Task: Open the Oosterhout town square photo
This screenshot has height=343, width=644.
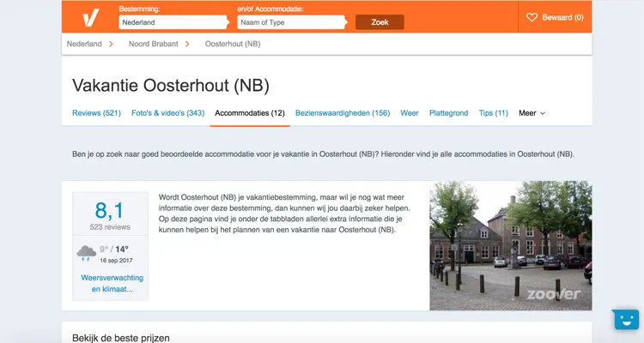Action: click(510, 245)
